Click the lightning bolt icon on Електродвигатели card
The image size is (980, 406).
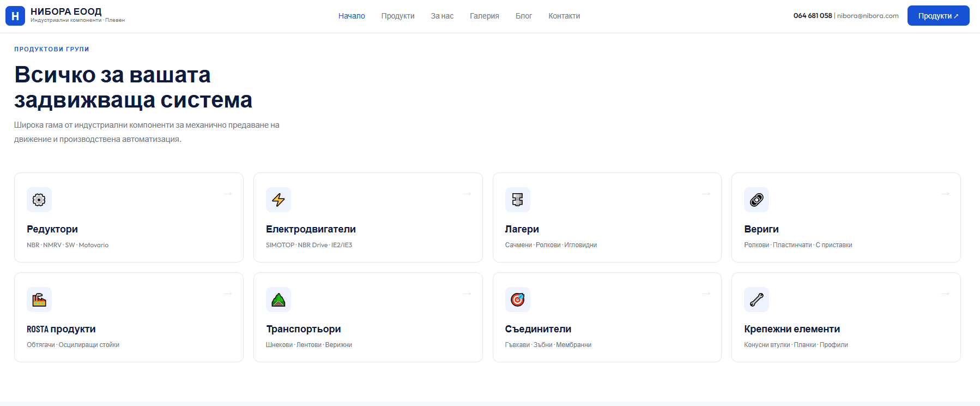point(279,200)
